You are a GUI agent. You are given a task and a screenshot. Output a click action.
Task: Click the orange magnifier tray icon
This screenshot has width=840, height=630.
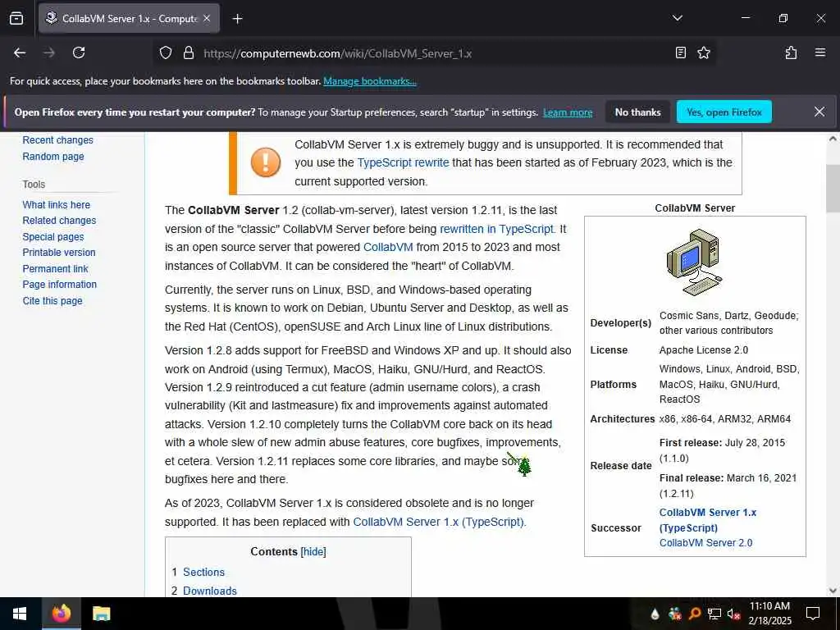coord(695,614)
